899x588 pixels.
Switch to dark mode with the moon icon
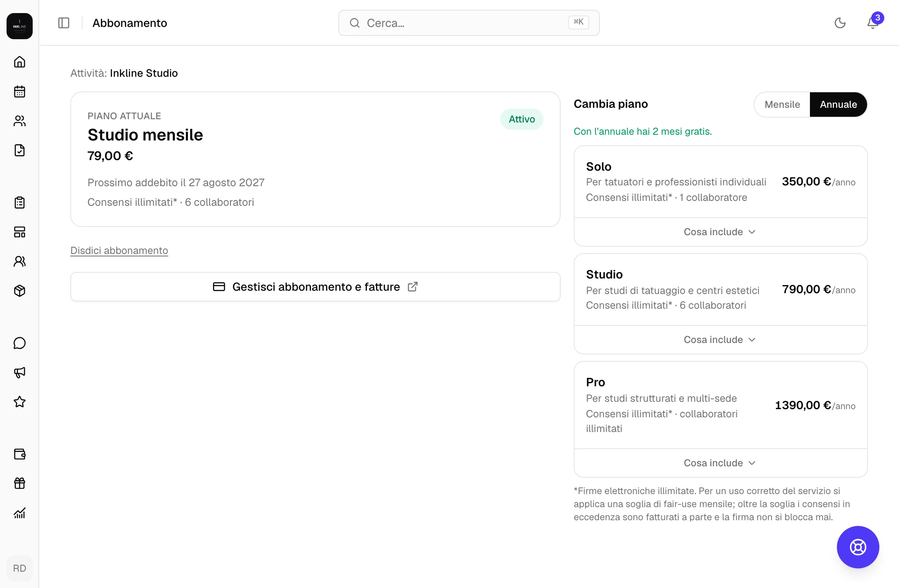click(x=840, y=23)
